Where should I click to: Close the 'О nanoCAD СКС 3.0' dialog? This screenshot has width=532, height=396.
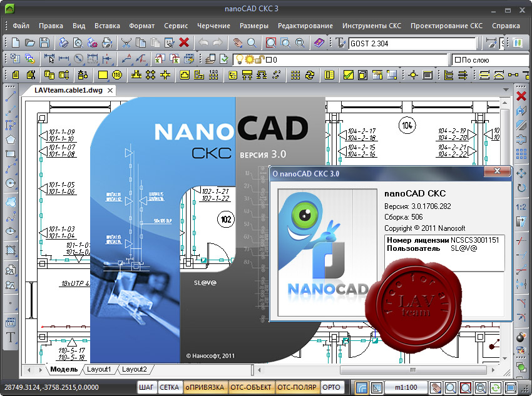tap(497, 171)
